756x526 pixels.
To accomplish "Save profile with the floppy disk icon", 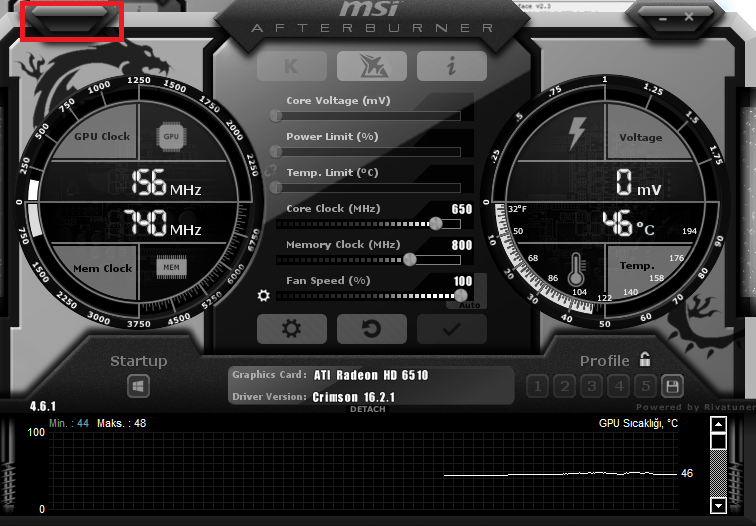I will (x=672, y=386).
